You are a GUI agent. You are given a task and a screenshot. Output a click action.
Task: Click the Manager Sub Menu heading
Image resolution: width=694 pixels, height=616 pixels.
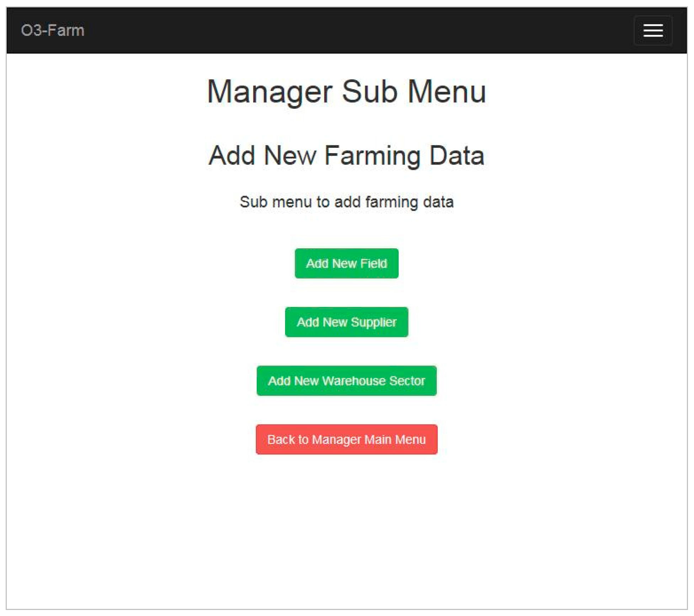(346, 92)
